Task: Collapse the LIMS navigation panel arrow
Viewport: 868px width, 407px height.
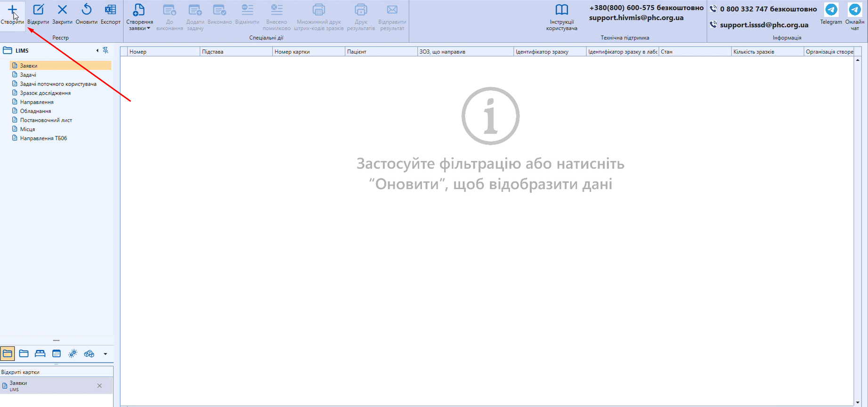Action: point(97,50)
